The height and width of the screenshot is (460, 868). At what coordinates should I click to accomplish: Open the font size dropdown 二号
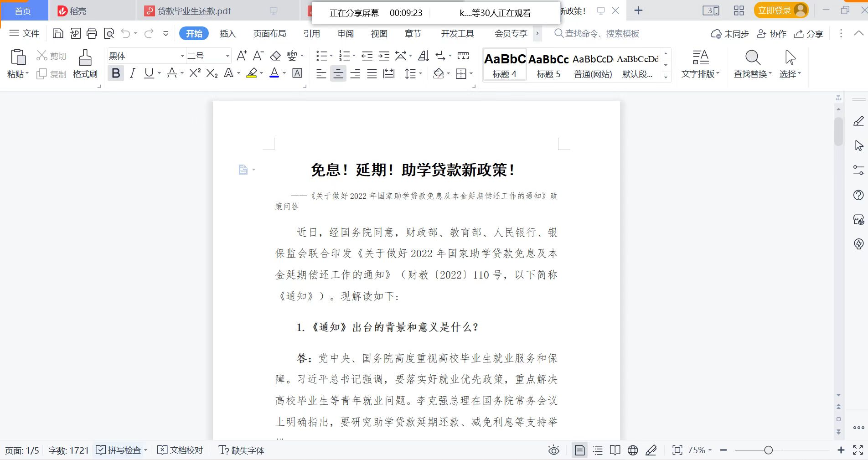click(x=227, y=56)
